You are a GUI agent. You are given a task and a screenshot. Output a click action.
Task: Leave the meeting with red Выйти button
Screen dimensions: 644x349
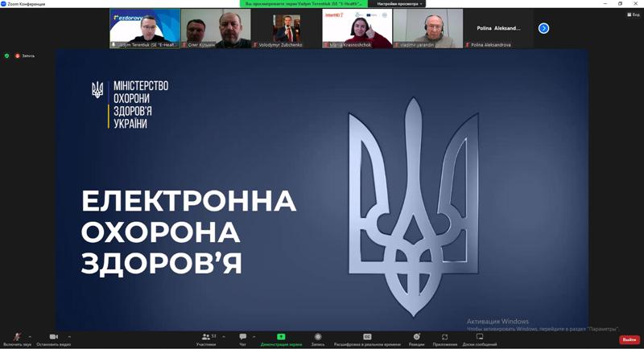(630, 339)
